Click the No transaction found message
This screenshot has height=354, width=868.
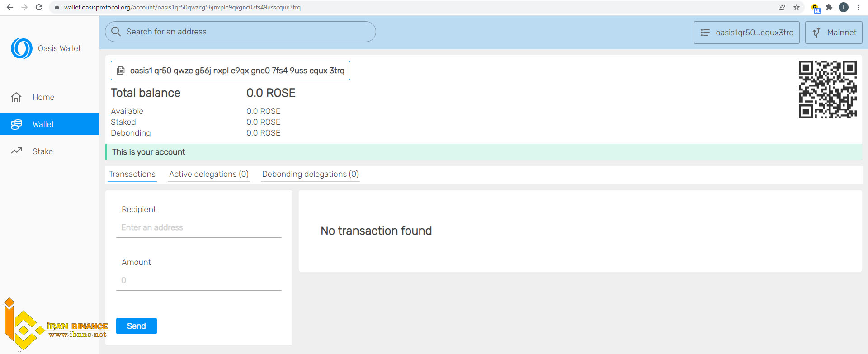click(x=376, y=231)
